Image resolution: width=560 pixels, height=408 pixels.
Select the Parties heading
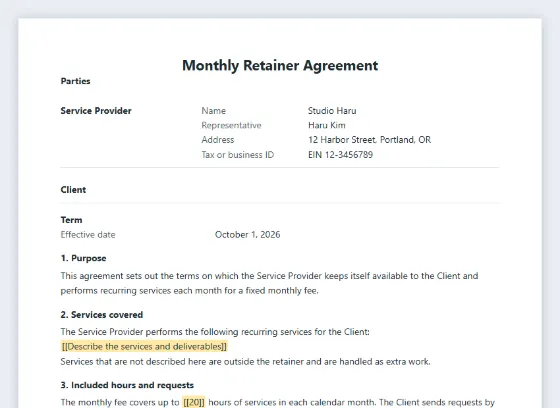(75, 81)
